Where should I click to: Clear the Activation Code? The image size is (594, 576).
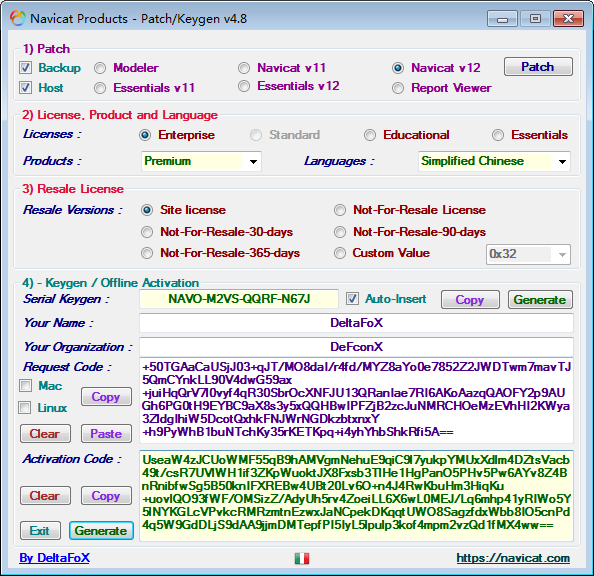click(45, 496)
